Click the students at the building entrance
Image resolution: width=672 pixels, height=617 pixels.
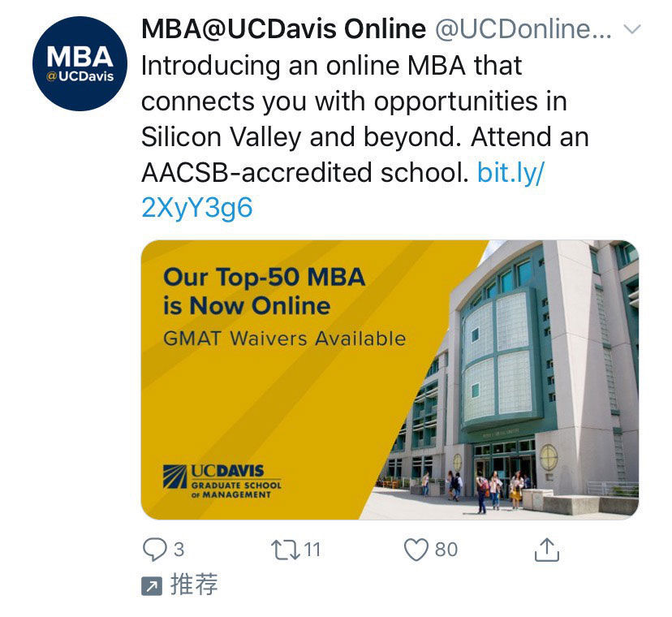tap(495, 490)
